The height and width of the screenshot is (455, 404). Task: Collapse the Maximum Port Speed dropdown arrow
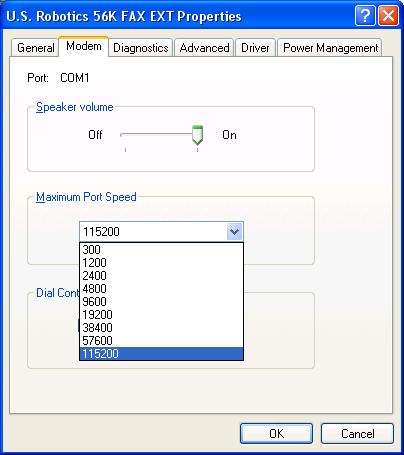pyautogui.click(x=234, y=231)
